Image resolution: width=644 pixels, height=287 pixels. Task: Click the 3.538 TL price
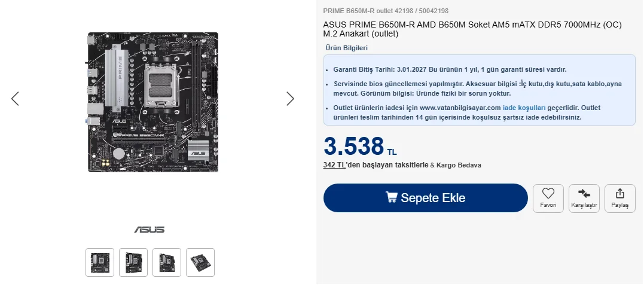(360, 146)
